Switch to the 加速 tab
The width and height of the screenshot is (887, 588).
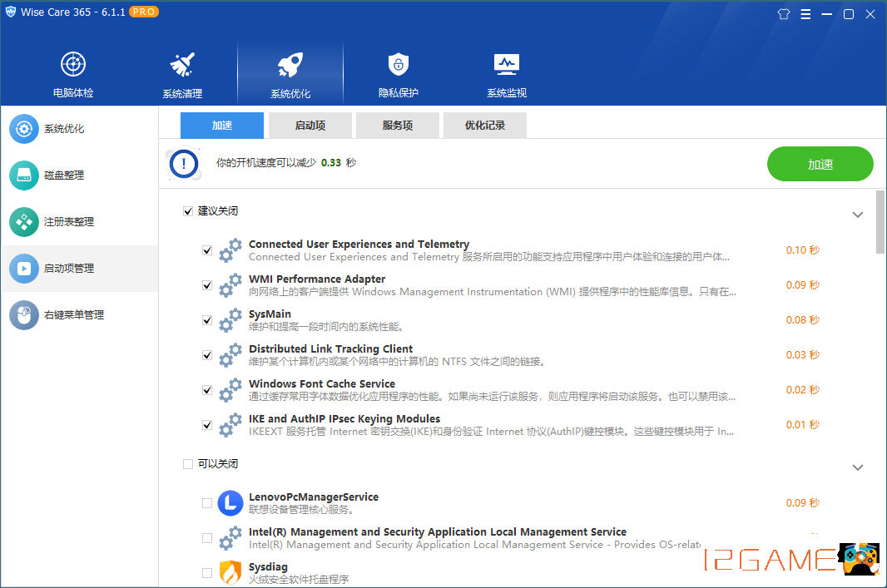[221, 126]
